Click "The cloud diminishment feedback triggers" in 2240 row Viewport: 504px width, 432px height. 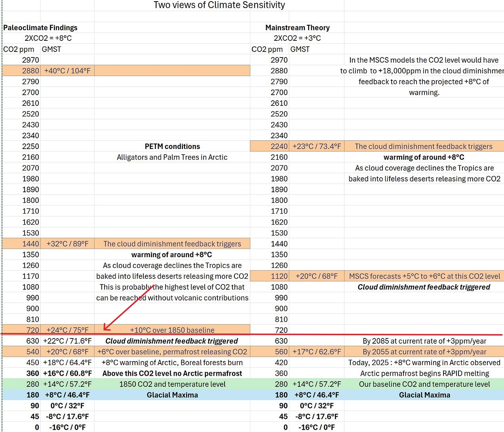[x=424, y=147]
